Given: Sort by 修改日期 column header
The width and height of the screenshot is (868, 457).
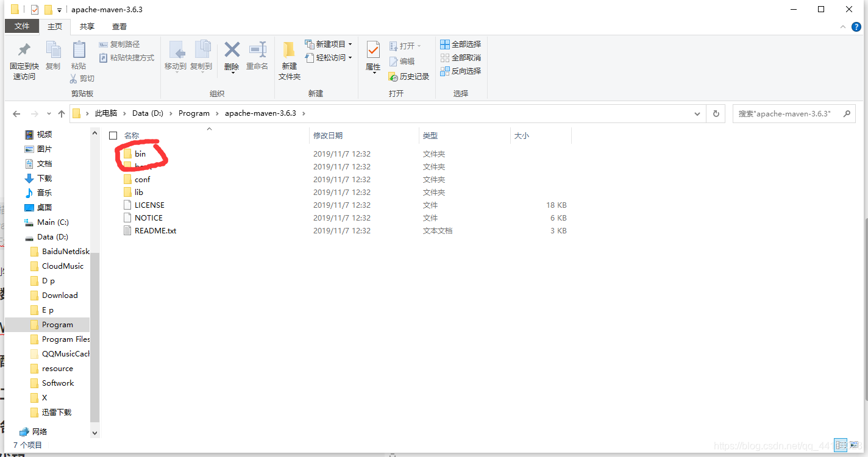Looking at the screenshot, I should pos(365,136).
